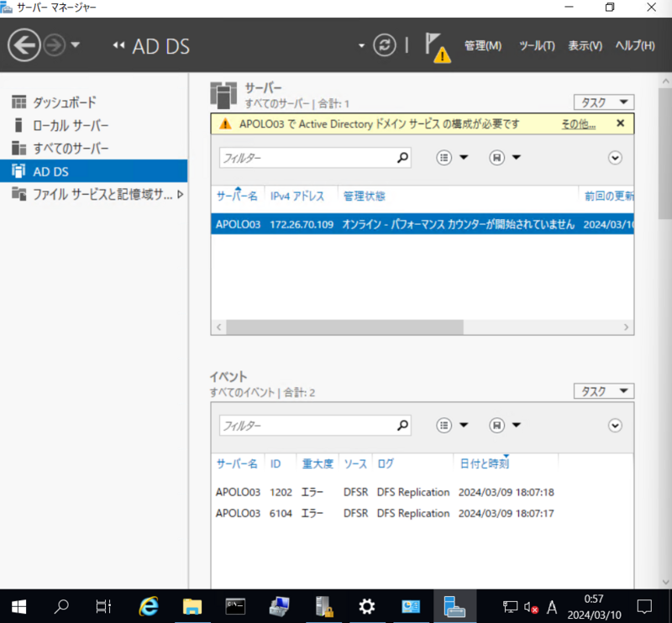Click the forward navigation arrow button
Viewport: 672px width, 623px height.
[x=55, y=45]
